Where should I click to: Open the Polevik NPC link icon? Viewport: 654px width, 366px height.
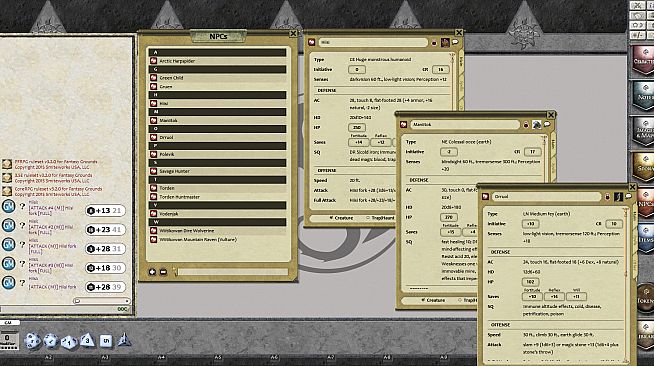[153, 154]
